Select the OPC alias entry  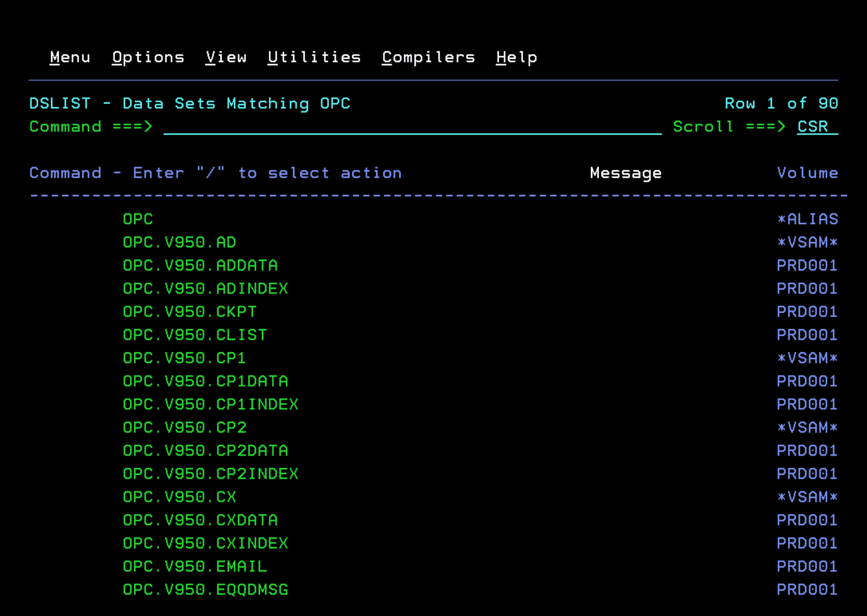(x=138, y=219)
